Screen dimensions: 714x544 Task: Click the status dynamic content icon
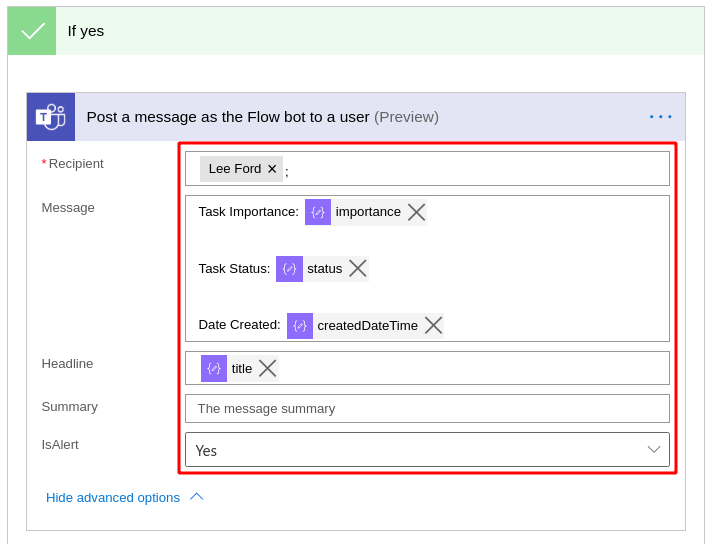pos(289,269)
